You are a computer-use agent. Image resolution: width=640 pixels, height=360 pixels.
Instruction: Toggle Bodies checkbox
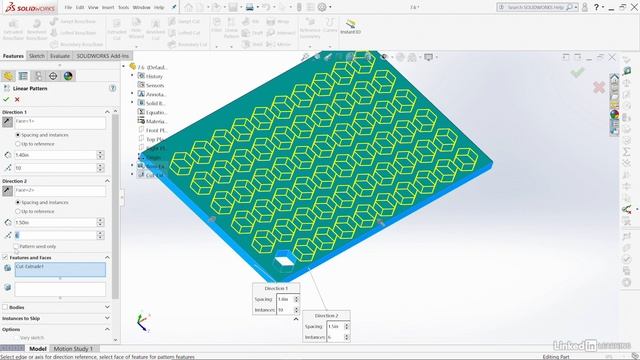pyautogui.click(x=5, y=307)
